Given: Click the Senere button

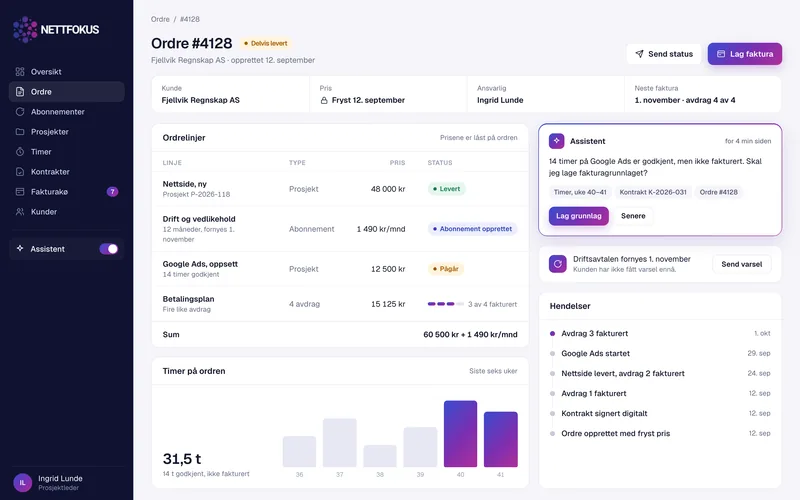Looking at the screenshot, I should [x=633, y=216].
